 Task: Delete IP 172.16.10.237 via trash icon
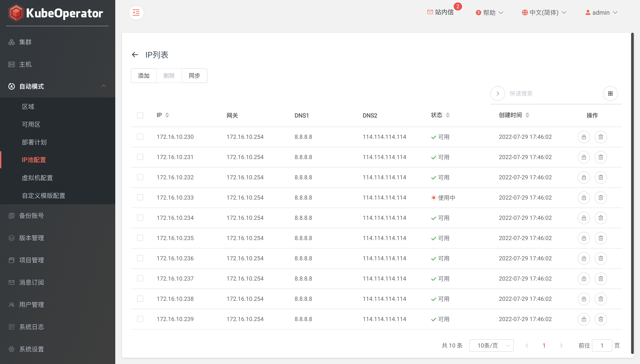(601, 279)
